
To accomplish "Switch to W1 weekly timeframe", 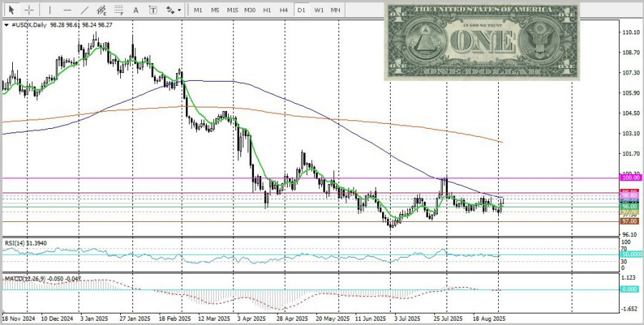I will point(318,9).
